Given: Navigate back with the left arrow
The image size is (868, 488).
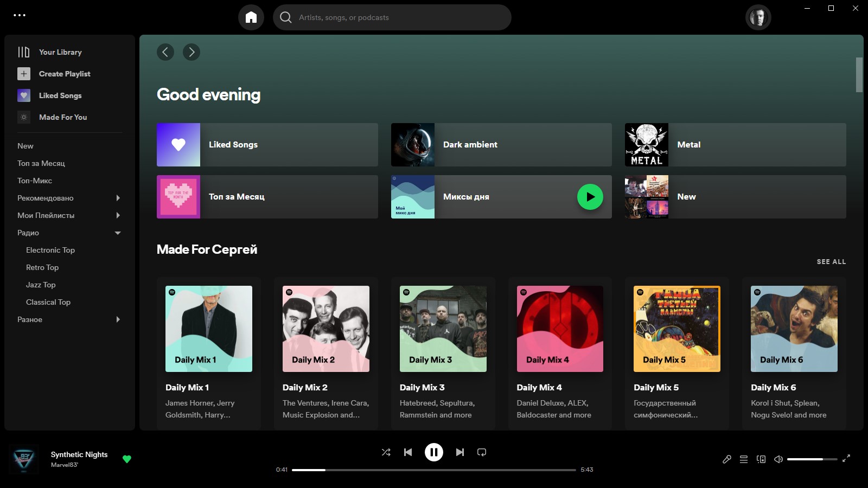Looking at the screenshot, I should point(165,52).
